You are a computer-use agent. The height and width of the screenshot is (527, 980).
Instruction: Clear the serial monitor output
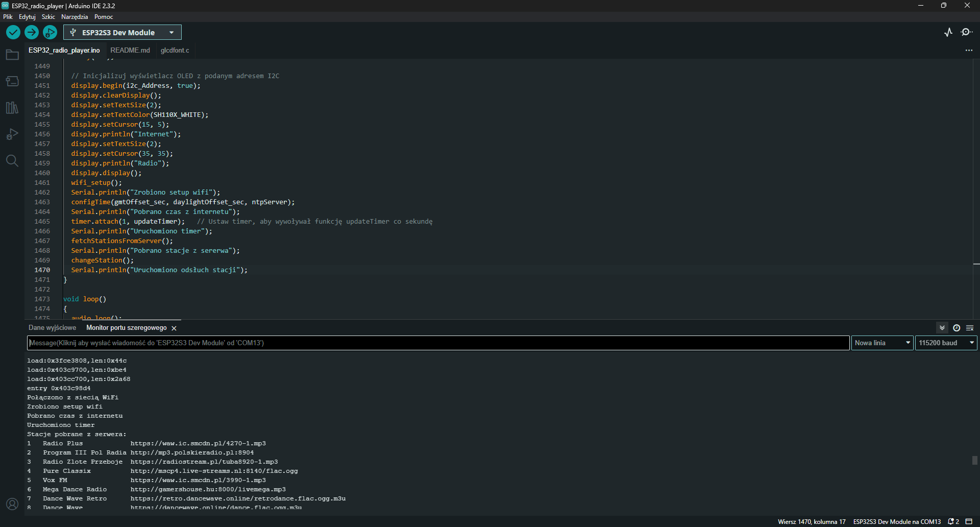click(x=969, y=328)
